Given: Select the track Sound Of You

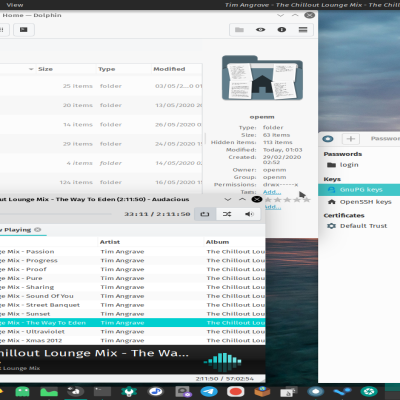Looking at the screenshot, I should (133, 296).
